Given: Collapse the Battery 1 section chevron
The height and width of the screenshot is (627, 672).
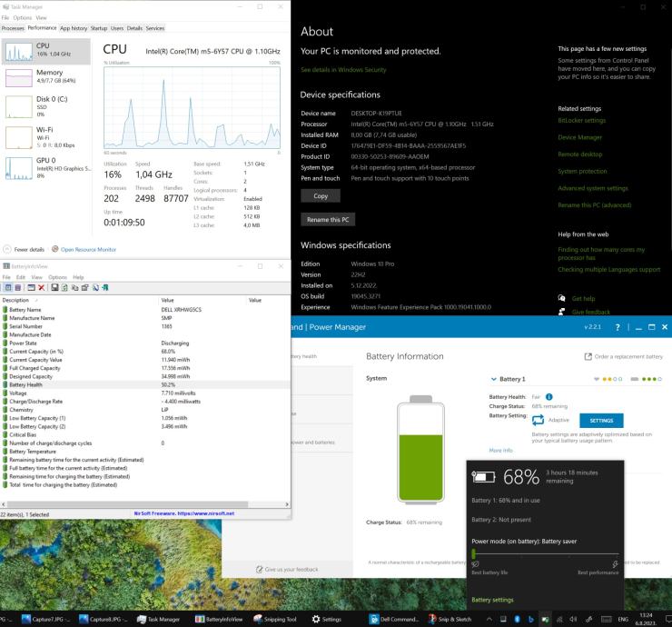Looking at the screenshot, I should point(493,378).
